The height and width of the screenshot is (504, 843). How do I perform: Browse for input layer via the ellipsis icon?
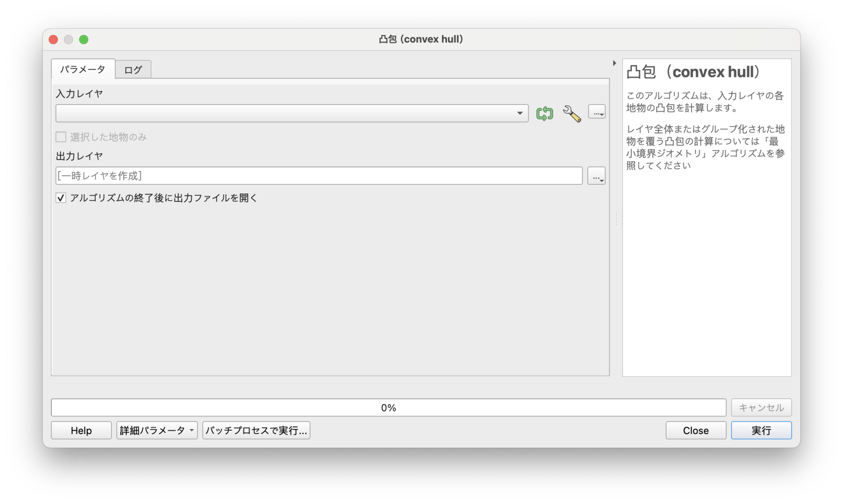(597, 111)
